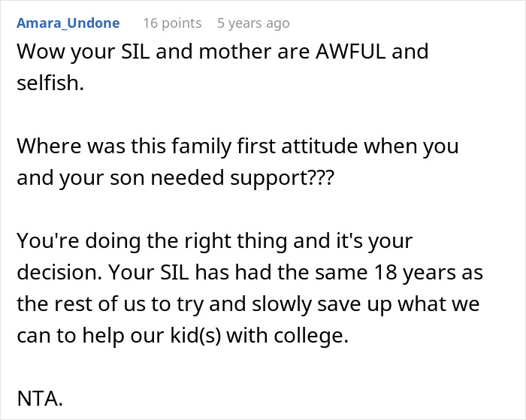Click the 5 years ago timestamp
The height and width of the screenshot is (420, 526).
coord(253,23)
